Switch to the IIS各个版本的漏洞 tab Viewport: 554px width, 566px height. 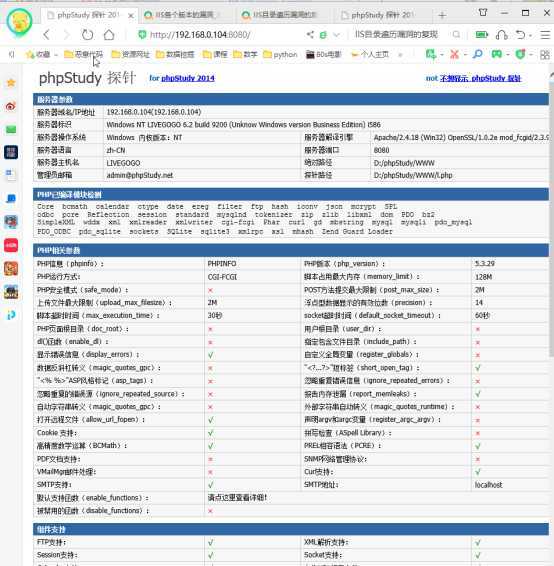(184, 15)
